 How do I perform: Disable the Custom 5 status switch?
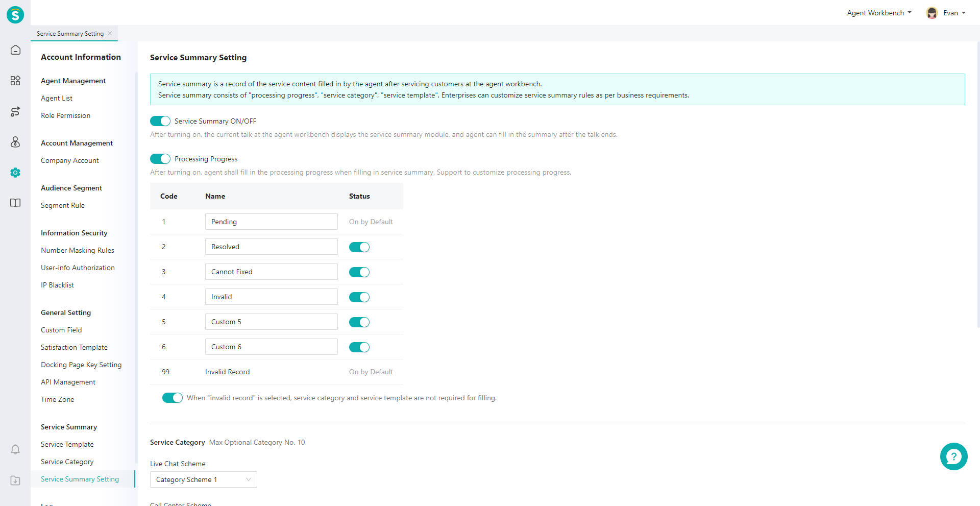click(359, 322)
